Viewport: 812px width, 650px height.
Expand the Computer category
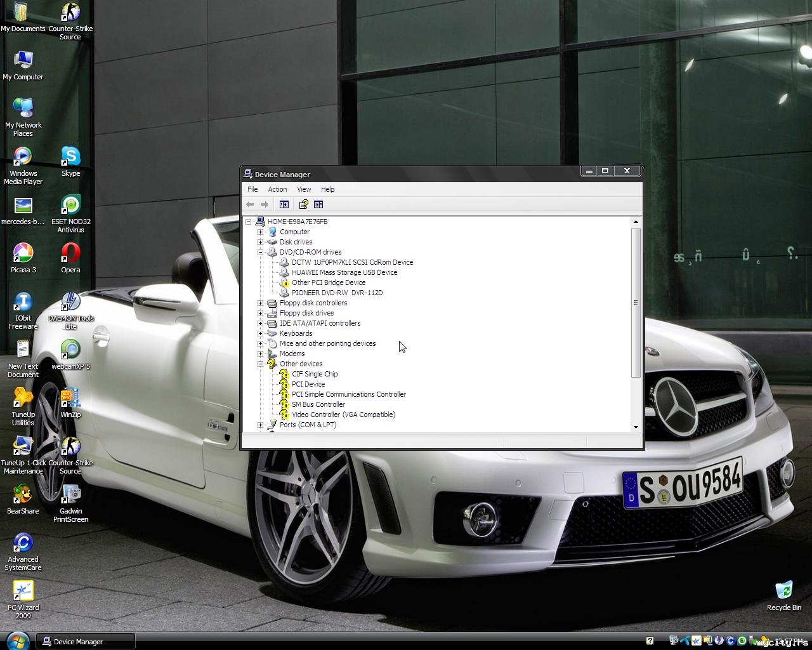[x=260, y=232]
